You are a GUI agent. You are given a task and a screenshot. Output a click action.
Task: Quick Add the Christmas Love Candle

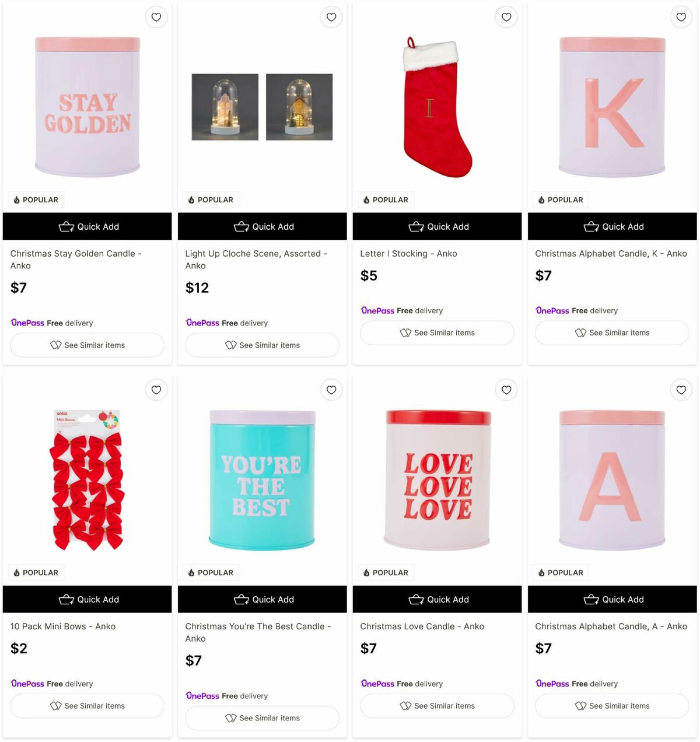(x=437, y=599)
